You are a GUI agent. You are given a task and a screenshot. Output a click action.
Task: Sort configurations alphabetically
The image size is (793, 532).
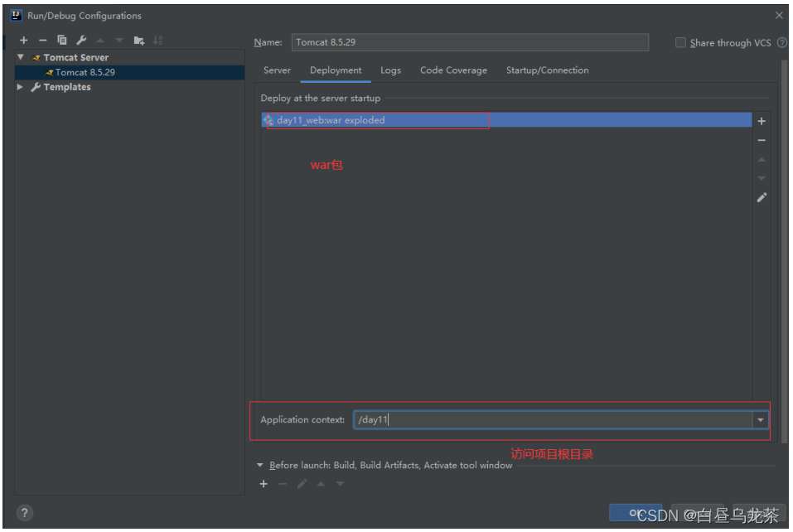click(158, 39)
